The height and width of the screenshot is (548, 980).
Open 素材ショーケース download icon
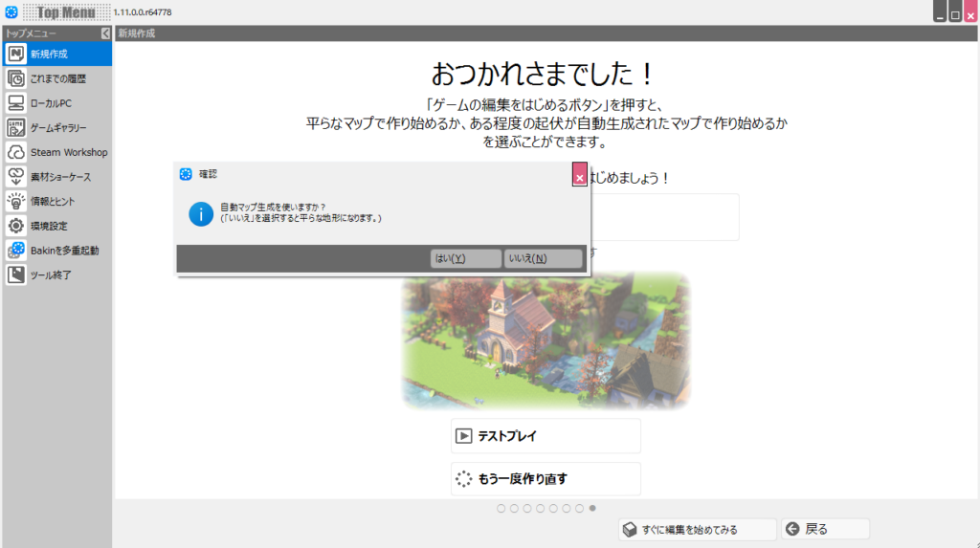(x=16, y=177)
